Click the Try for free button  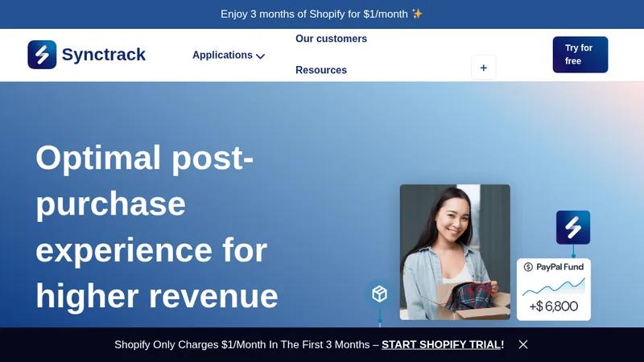[x=580, y=55]
